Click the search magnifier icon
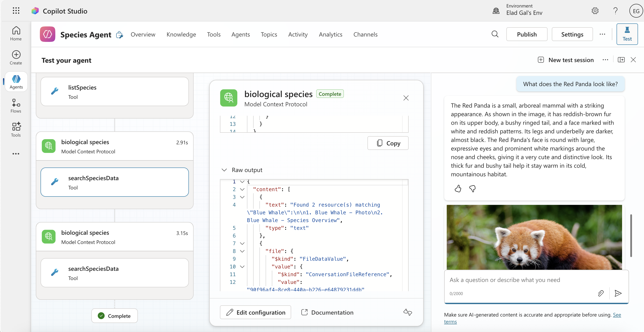644x332 pixels. point(495,34)
